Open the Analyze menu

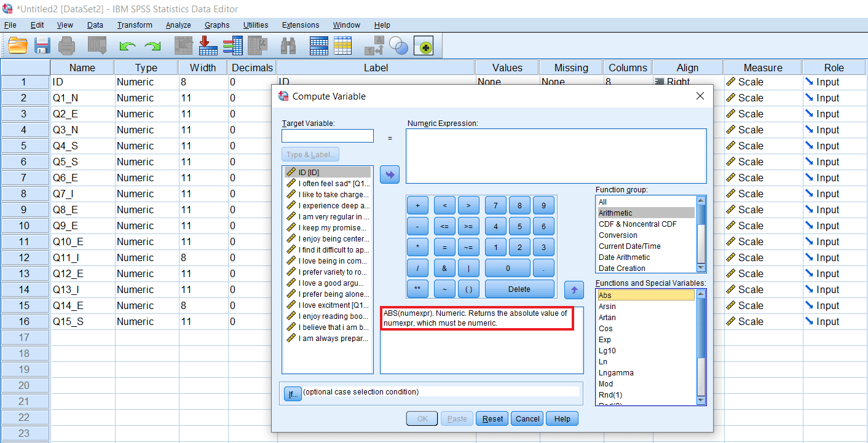[178, 25]
